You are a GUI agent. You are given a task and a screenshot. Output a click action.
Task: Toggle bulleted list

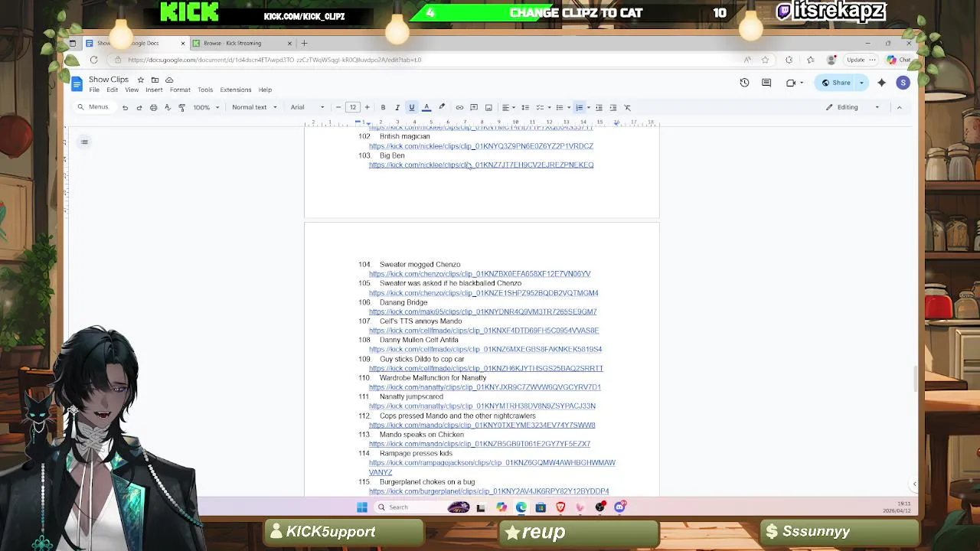[x=560, y=107]
